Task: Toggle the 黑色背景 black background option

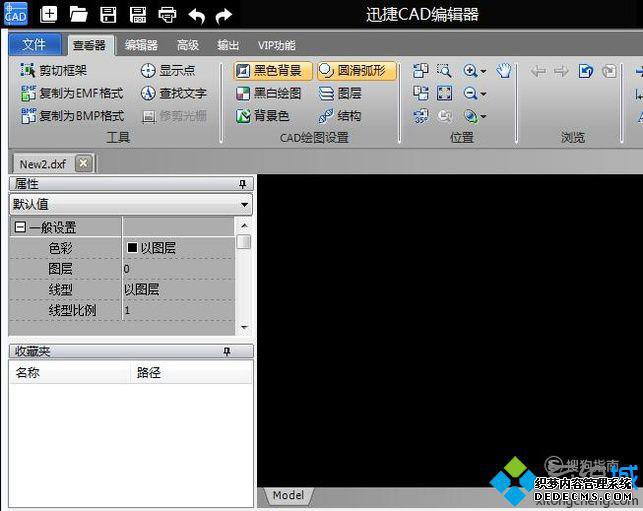Action: pyautogui.click(x=273, y=71)
